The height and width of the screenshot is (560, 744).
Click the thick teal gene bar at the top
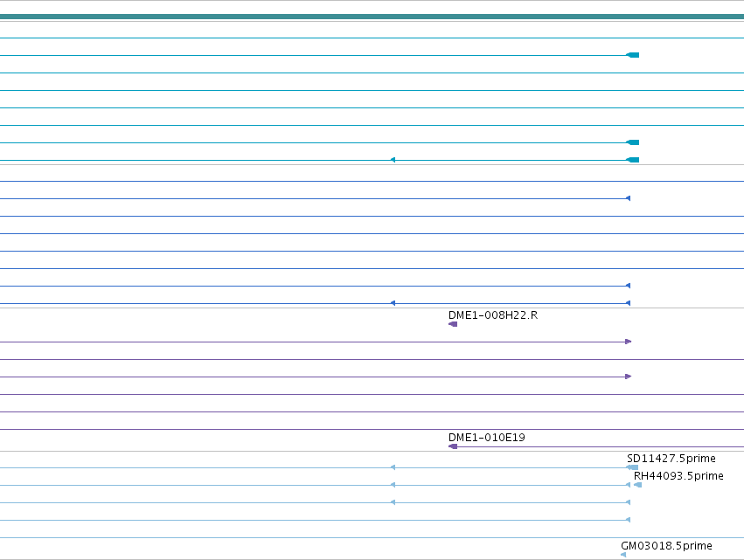point(372,17)
